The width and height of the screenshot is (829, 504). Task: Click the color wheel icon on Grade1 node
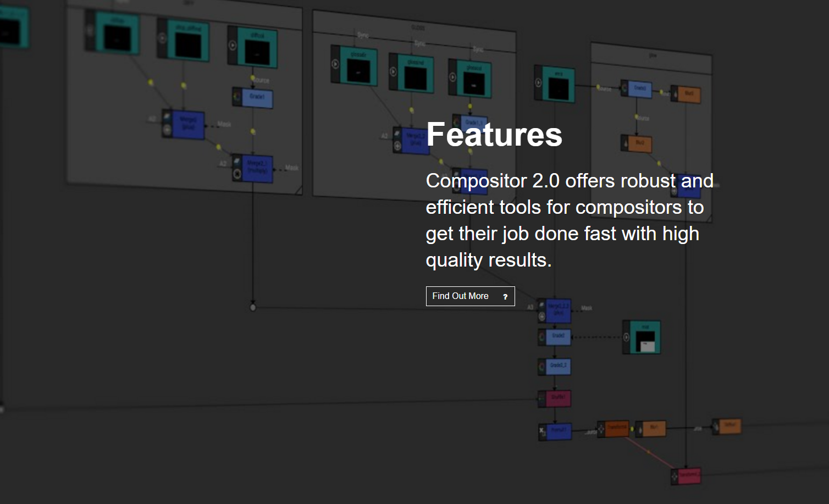pyautogui.click(x=237, y=97)
